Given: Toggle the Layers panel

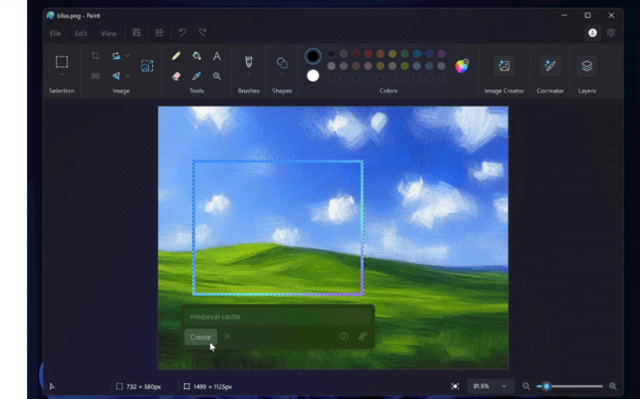Looking at the screenshot, I should click(587, 66).
